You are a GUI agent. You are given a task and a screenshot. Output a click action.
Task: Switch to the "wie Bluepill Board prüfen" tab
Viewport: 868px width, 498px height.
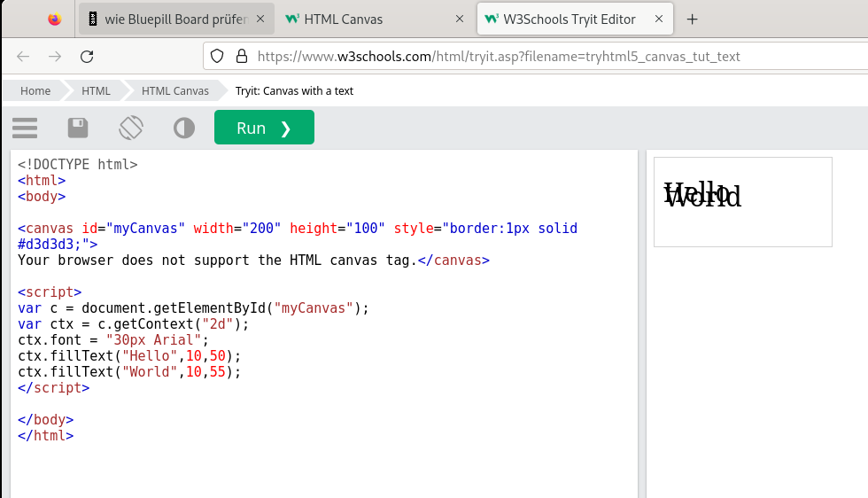[176, 19]
